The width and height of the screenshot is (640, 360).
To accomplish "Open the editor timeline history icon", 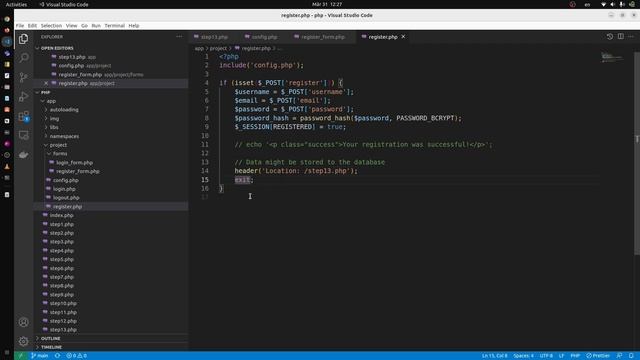I will point(609,37).
